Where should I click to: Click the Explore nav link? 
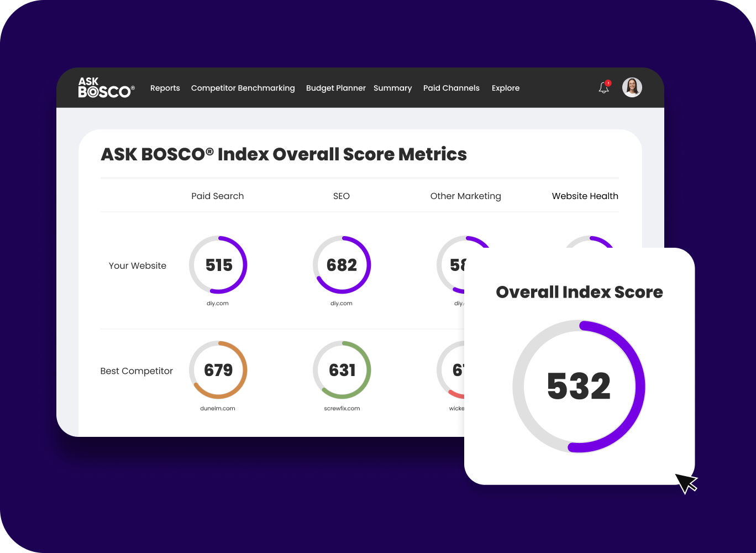(x=505, y=88)
